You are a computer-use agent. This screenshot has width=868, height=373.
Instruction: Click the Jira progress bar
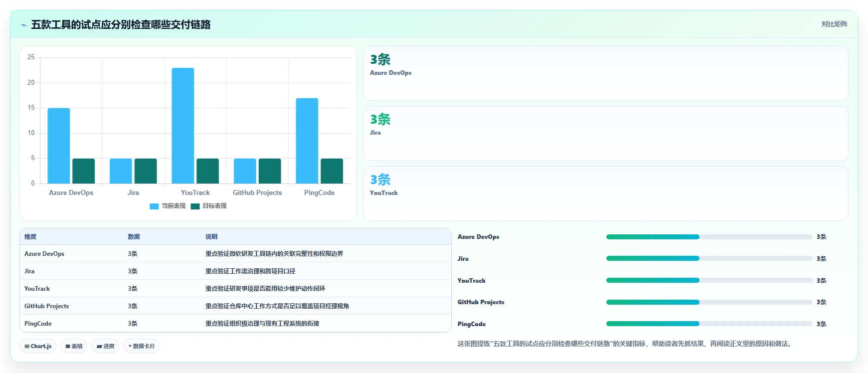click(709, 258)
